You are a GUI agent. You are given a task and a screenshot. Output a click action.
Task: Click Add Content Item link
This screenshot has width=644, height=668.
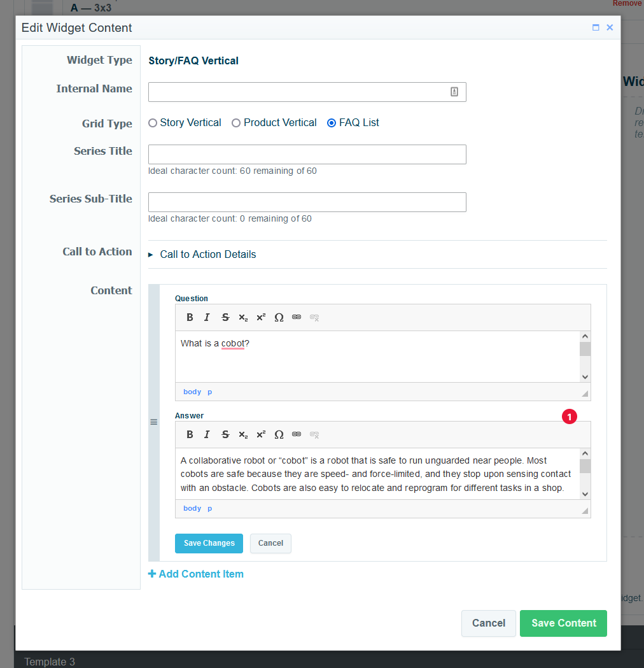196,574
